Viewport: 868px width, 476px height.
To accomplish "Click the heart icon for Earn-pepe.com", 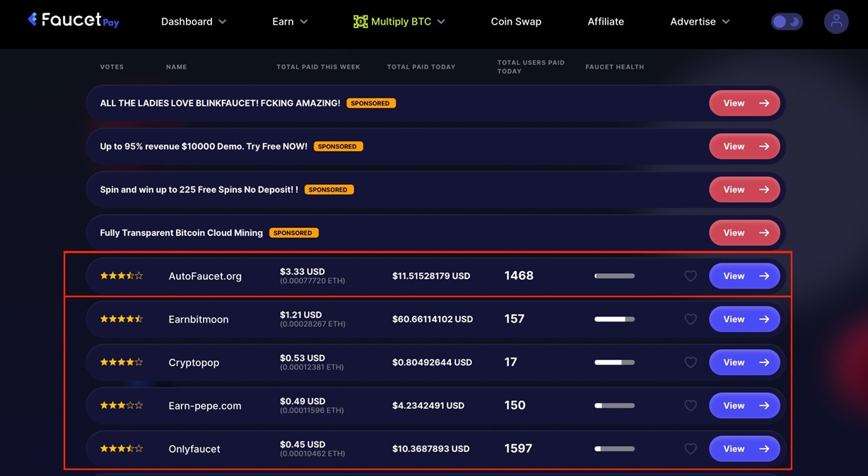I will point(691,405).
